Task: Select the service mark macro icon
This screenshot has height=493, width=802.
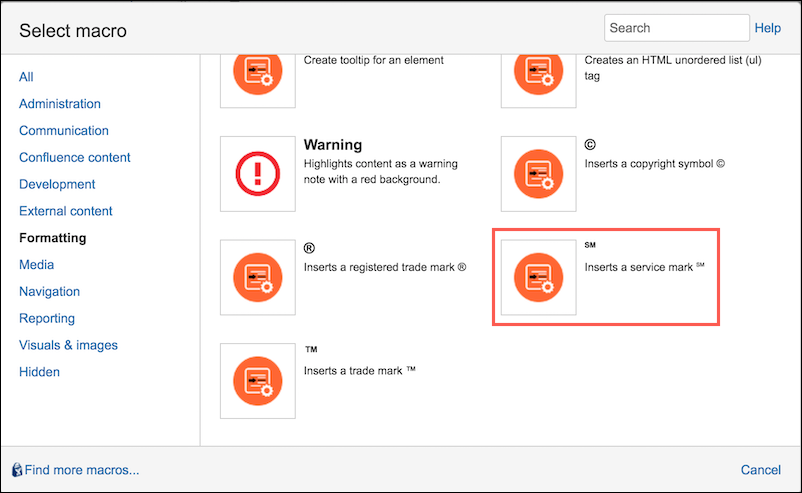Action: [x=539, y=277]
